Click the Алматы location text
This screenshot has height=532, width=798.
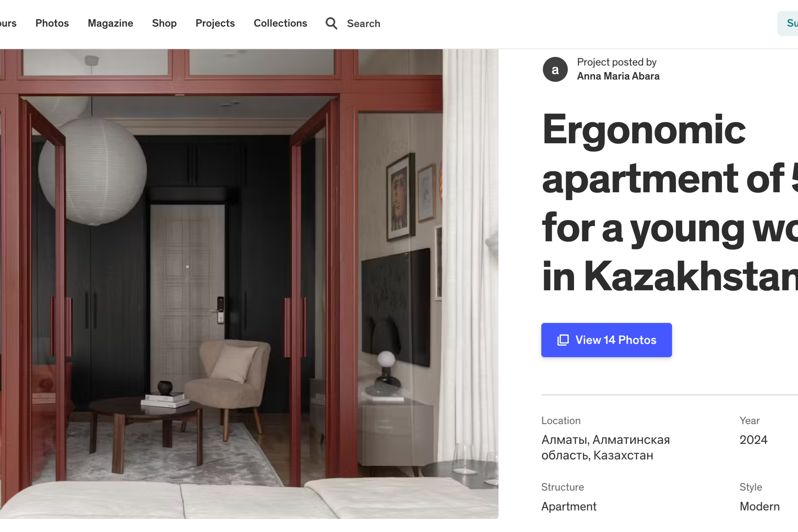coord(606,448)
